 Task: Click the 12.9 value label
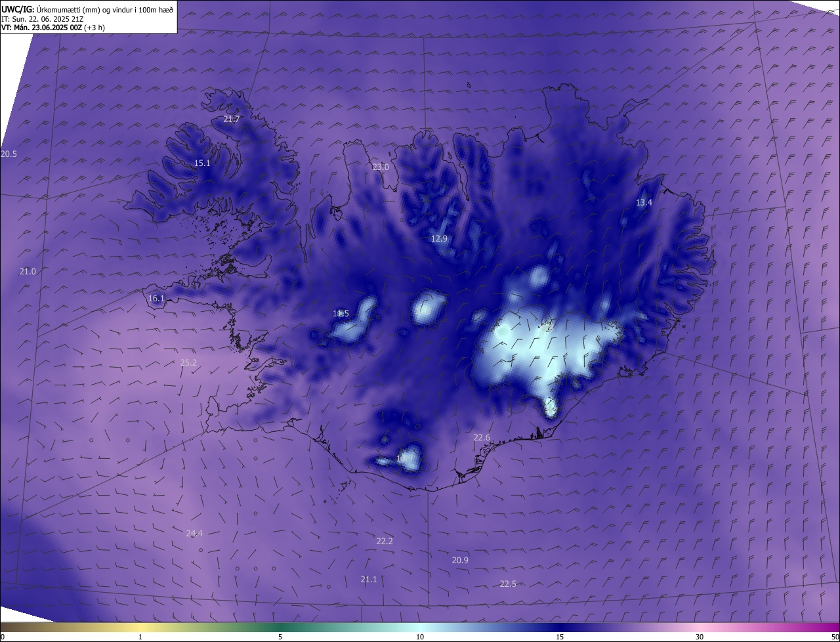(x=439, y=238)
